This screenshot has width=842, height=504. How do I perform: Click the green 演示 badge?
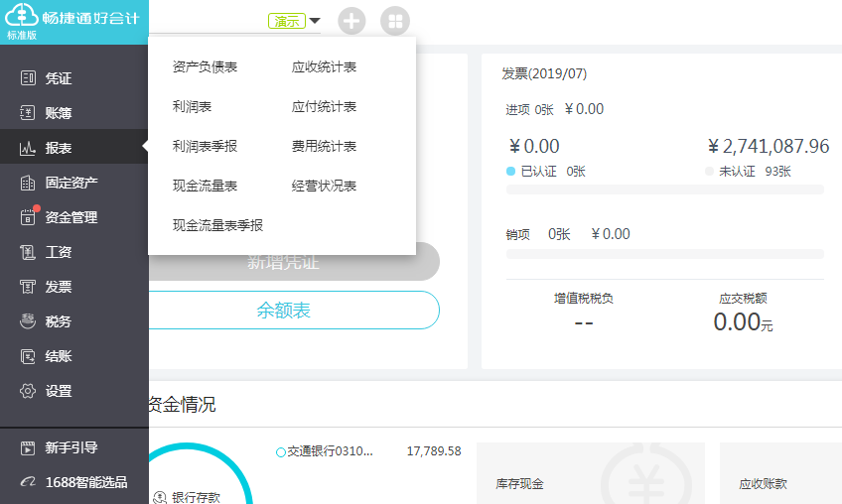(287, 21)
